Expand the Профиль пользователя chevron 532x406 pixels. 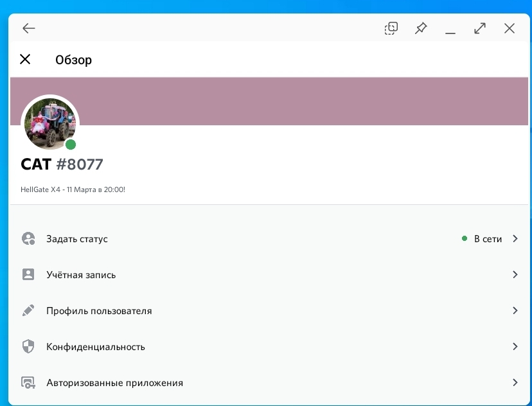tap(515, 310)
